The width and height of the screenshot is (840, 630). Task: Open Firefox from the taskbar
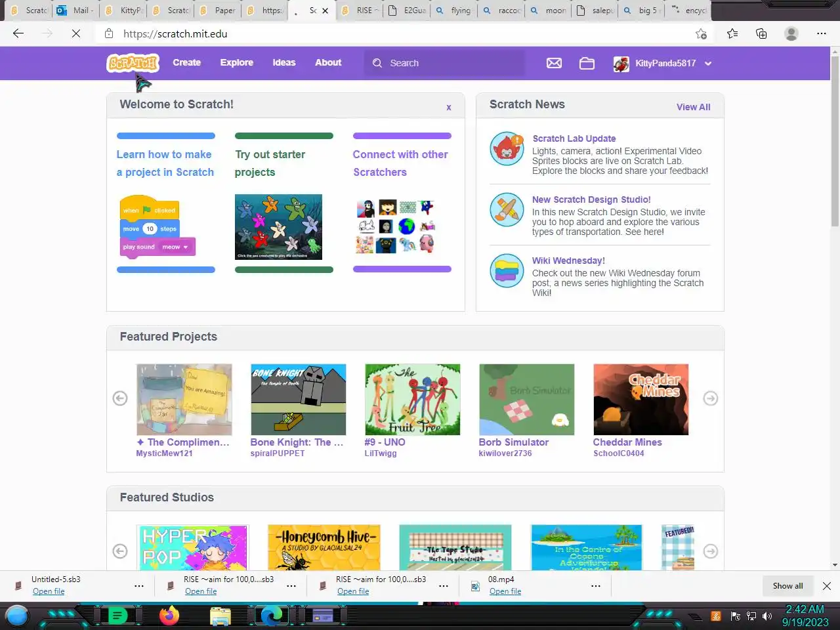169,616
